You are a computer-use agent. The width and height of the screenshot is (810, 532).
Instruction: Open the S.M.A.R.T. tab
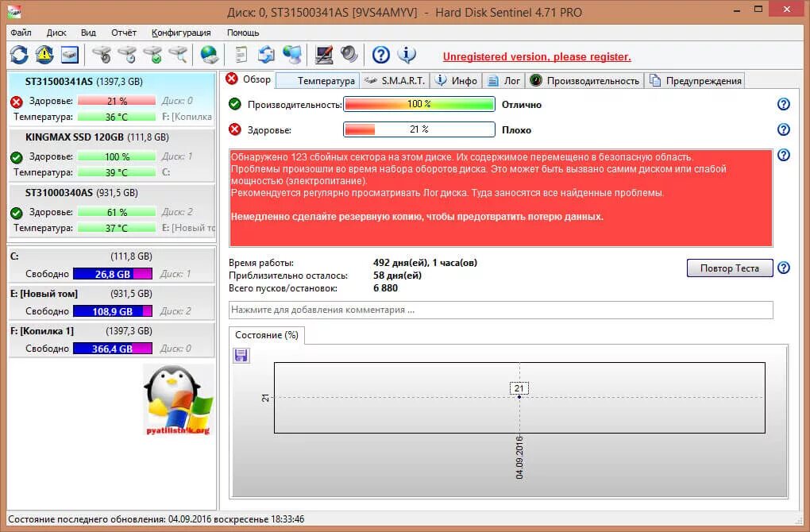(x=394, y=81)
